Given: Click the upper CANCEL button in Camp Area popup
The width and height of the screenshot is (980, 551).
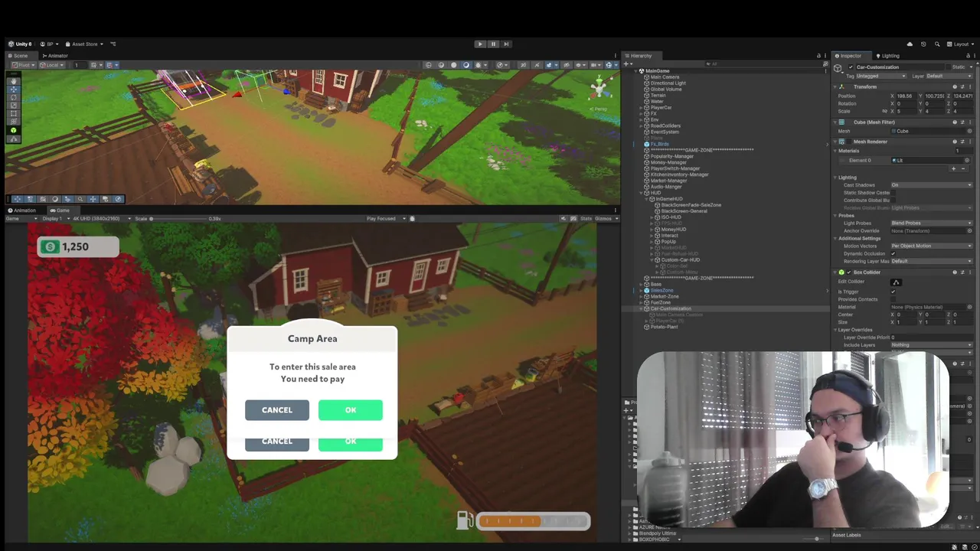Looking at the screenshot, I should click(277, 410).
